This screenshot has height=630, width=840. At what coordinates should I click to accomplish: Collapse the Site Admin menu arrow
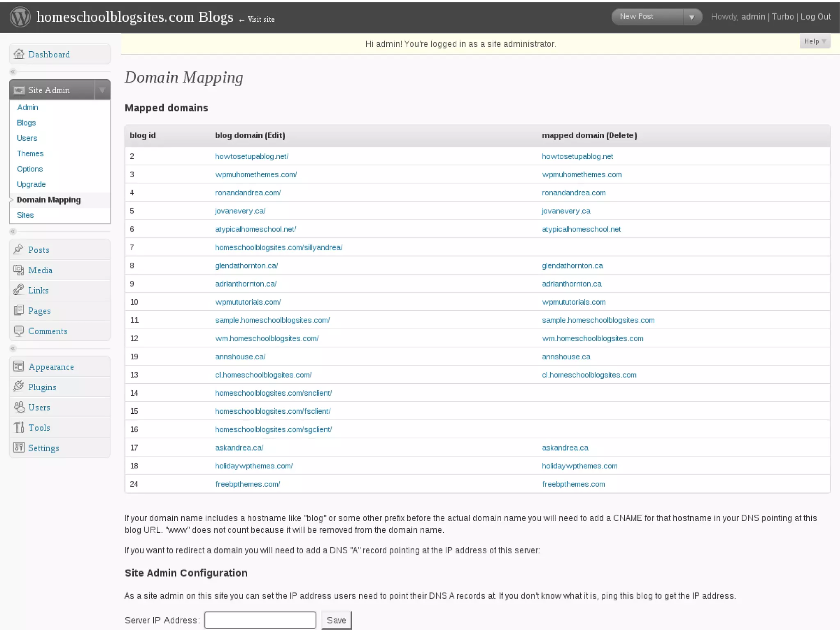(102, 90)
